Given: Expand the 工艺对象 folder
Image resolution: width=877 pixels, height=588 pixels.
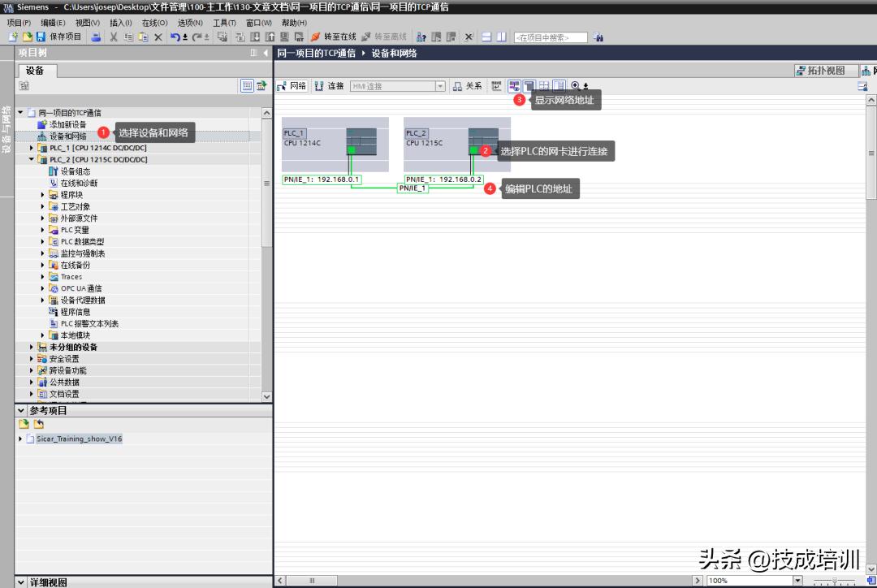Looking at the screenshot, I should pos(43,206).
